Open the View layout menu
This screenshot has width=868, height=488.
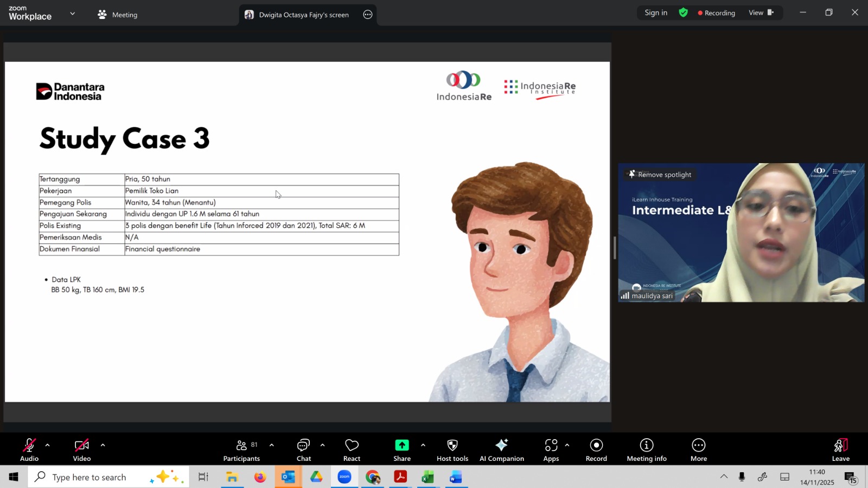761,12
